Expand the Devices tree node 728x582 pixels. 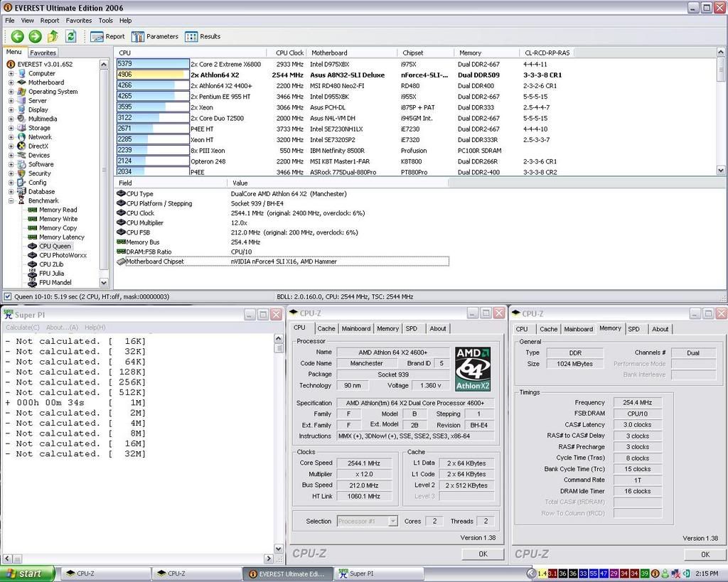coord(11,156)
